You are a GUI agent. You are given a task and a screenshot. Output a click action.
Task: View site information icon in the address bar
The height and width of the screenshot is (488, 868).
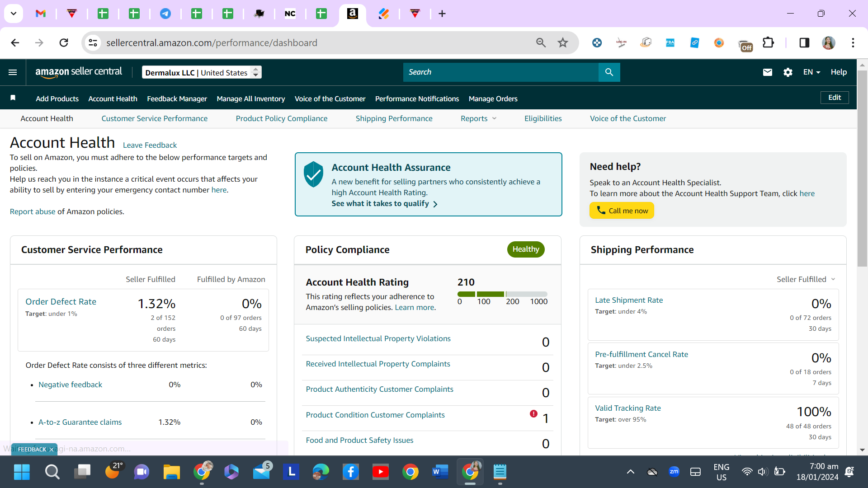pos(93,43)
